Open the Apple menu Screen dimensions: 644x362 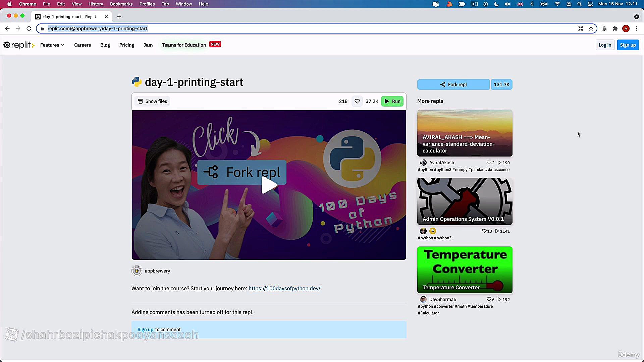[9, 4]
